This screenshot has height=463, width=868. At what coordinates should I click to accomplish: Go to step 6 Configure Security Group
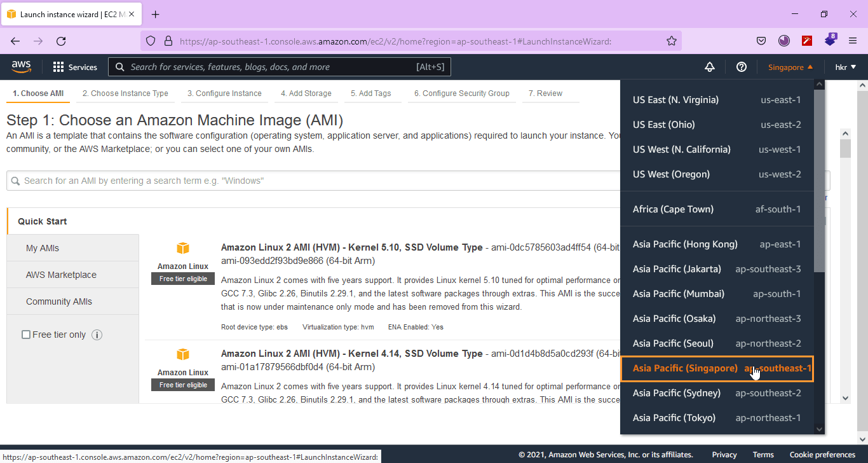click(462, 93)
